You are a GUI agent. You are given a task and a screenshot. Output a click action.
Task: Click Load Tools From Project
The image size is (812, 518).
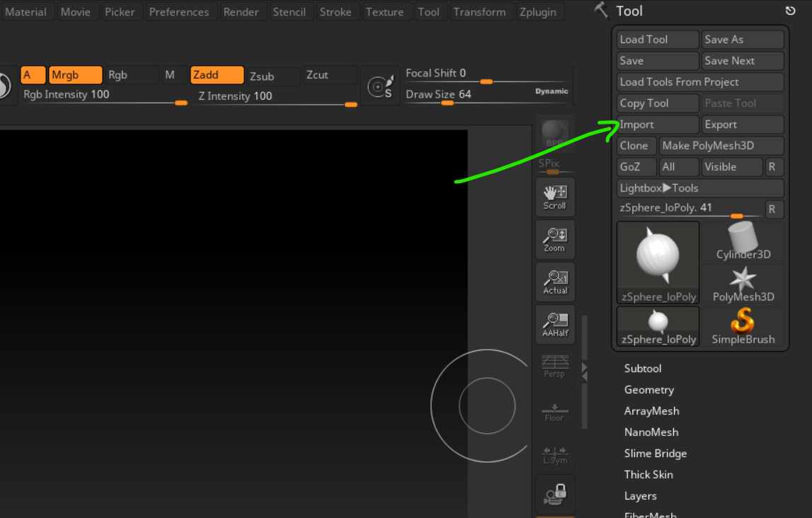point(700,82)
